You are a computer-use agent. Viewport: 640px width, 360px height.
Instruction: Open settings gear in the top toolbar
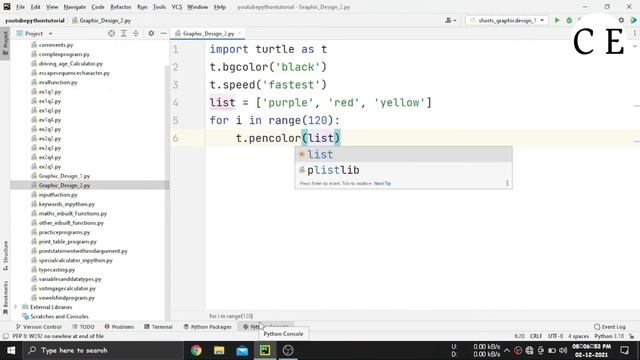(621, 20)
